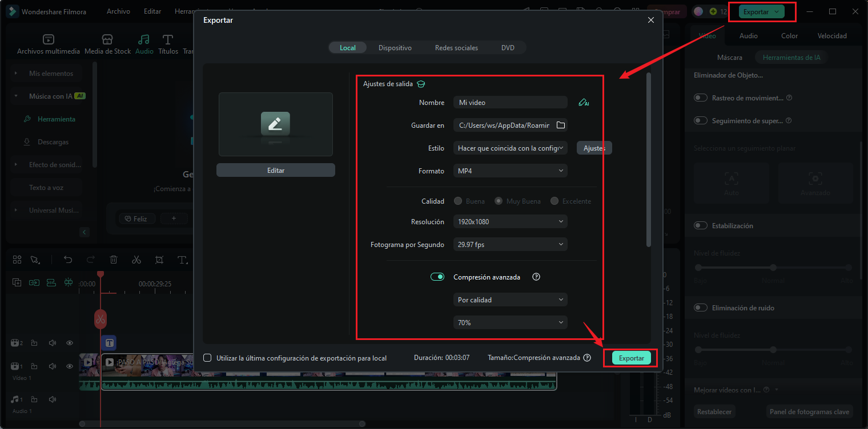This screenshot has height=429, width=868.
Task: Toggle the auto ripple link icon
Action: pos(34,282)
